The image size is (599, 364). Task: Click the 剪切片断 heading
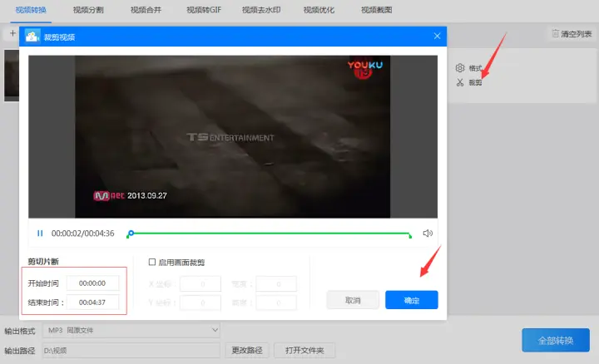[43, 261]
